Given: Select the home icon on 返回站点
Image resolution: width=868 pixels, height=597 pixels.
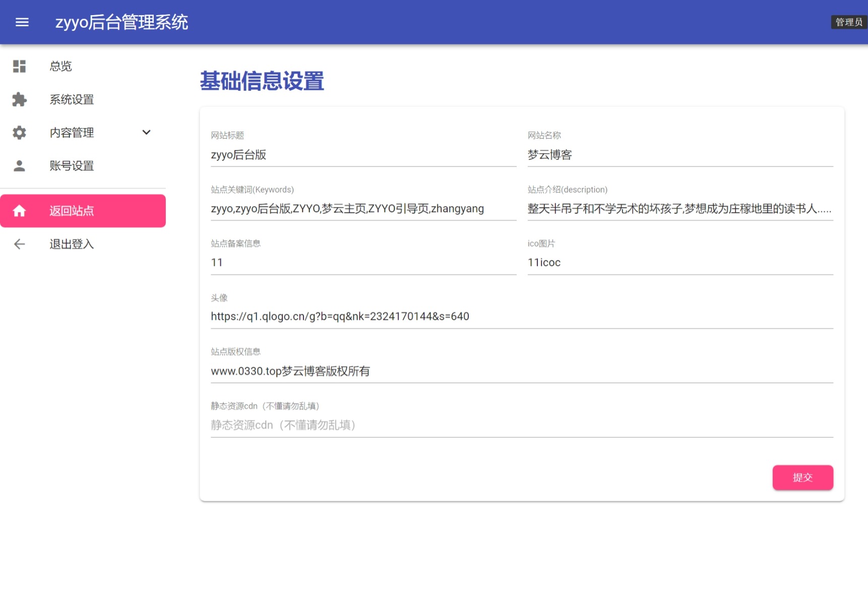Looking at the screenshot, I should tap(20, 211).
